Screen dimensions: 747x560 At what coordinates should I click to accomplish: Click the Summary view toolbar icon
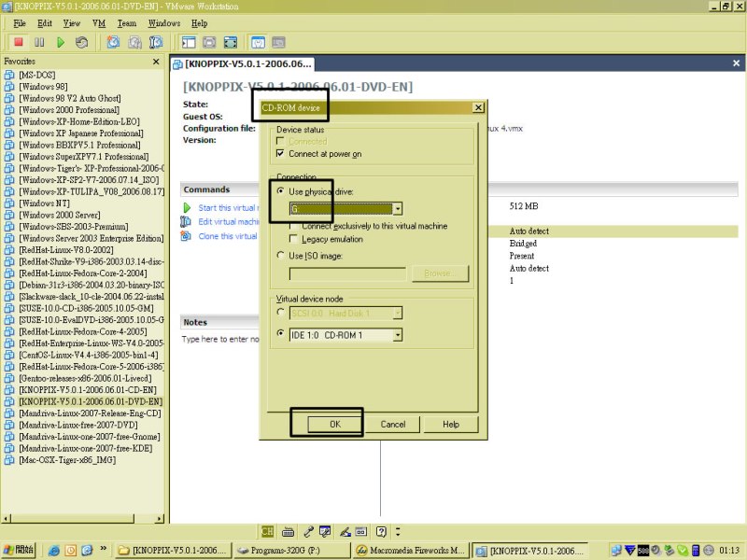tap(258, 42)
